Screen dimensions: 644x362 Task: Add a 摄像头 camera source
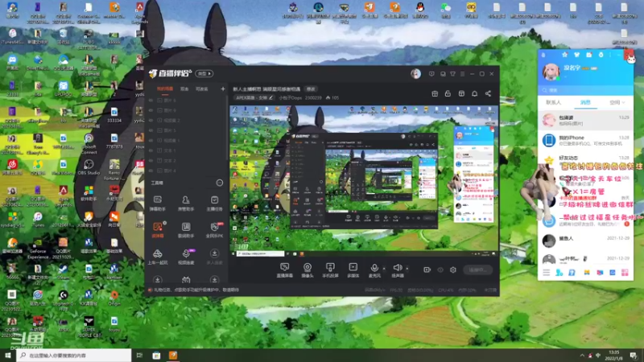[308, 270]
